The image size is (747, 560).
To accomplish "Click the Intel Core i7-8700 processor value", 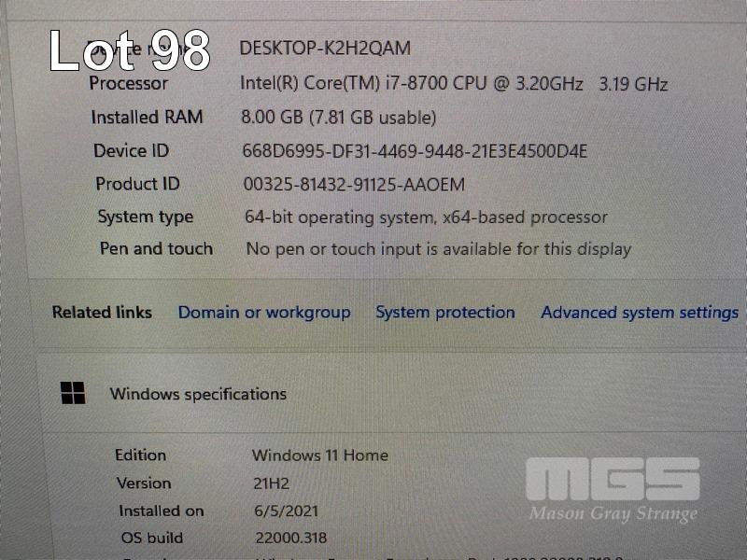I will point(454,84).
